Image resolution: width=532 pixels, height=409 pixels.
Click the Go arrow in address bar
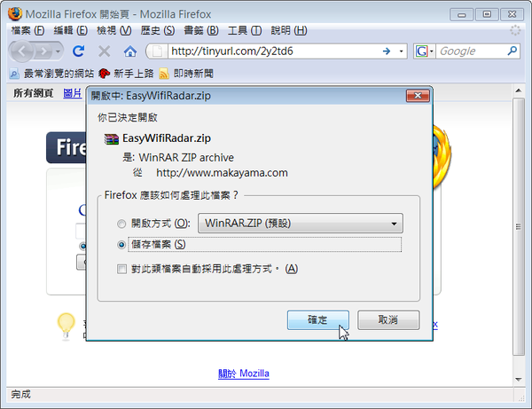tap(387, 51)
